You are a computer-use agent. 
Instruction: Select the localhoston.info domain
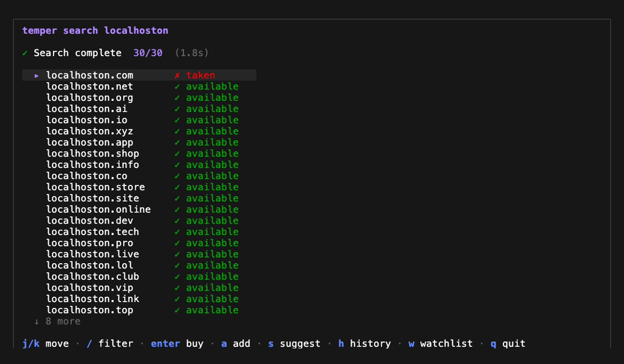93,165
